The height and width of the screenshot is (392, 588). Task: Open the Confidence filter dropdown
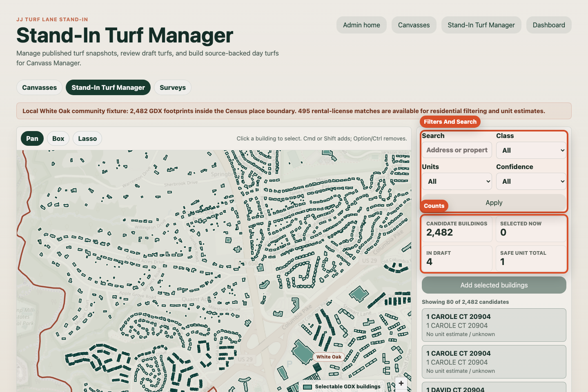click(x=531, y=181)
